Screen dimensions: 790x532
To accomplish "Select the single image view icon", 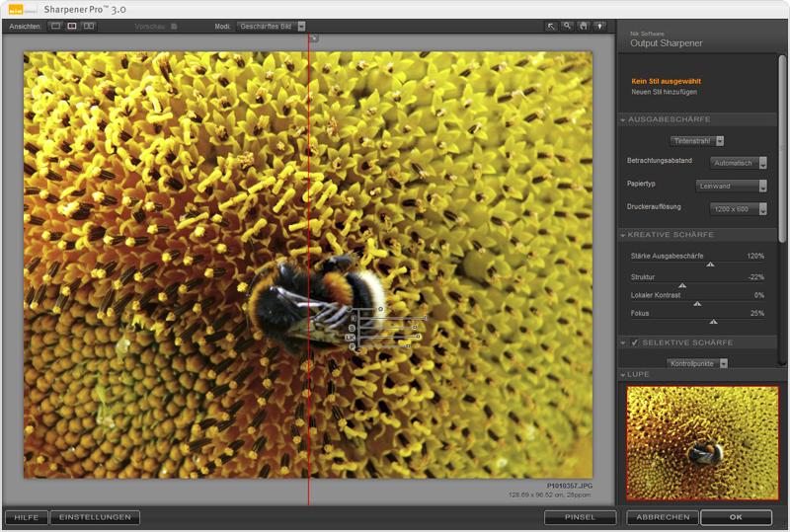I will click(x=55, y=27).
